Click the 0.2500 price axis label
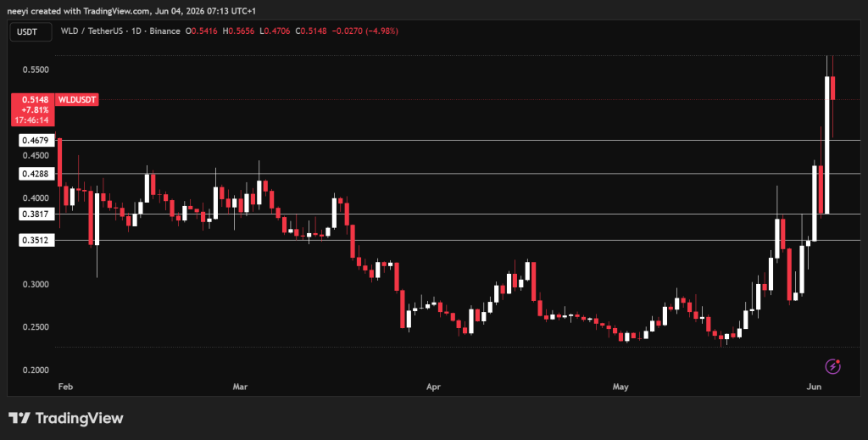The height and width of the screenshot is (440, 868). pos(36,326)
